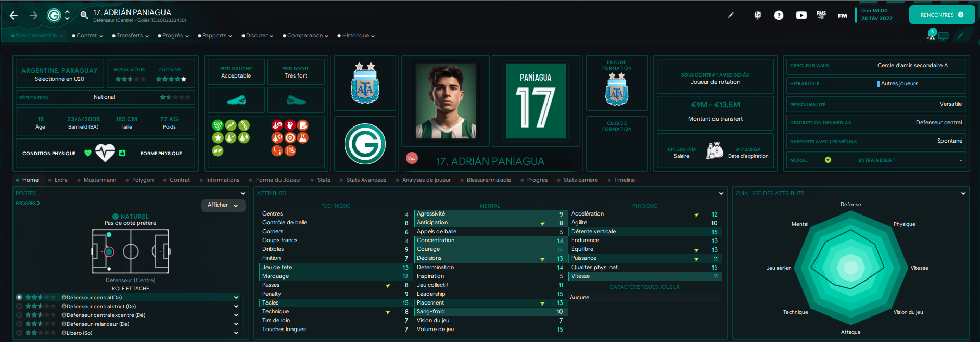Click the player portrait photo
The height and width of the screenshot is (342, 980).
point(446,101)
